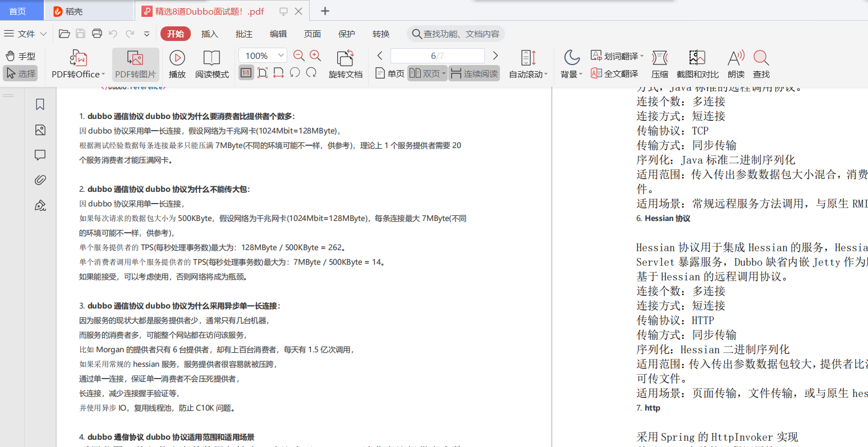Open the thumbnail image sidebar panel
868x447 pixels.
click(x=40, y=130)
